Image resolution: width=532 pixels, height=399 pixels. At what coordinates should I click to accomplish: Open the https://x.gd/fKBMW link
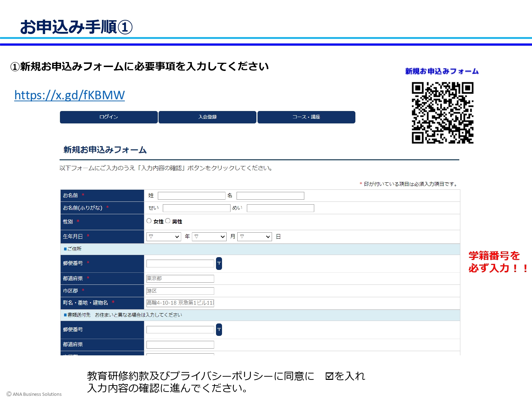pos(70,95)
